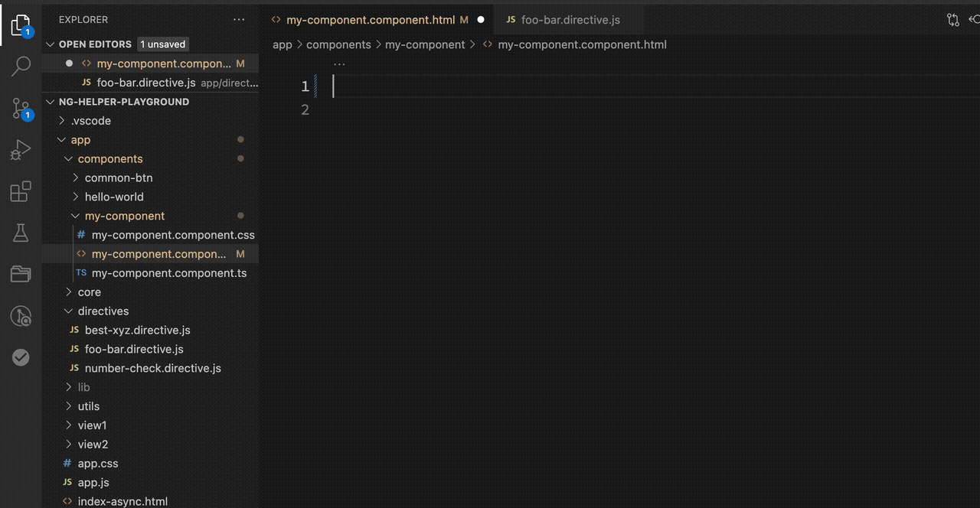Open the Source Control view
Image resolution: width=980 pixels, height=508 pixels.
(21, 108)
